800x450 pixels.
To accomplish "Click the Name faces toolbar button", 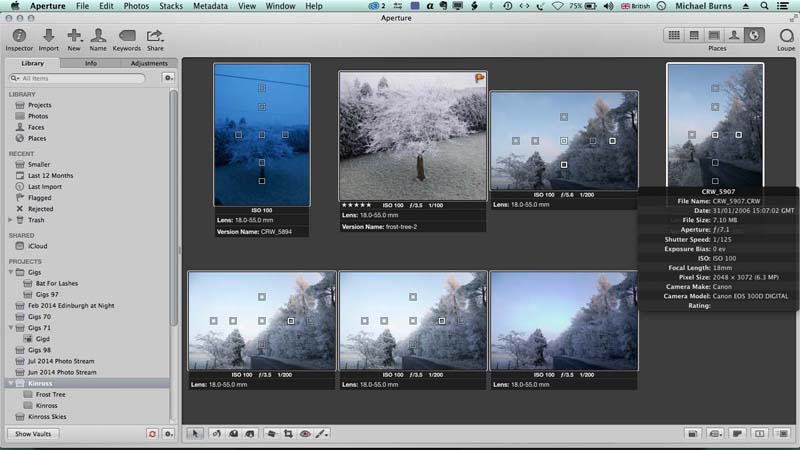I will pyautogui.click(x=98, y=39).
